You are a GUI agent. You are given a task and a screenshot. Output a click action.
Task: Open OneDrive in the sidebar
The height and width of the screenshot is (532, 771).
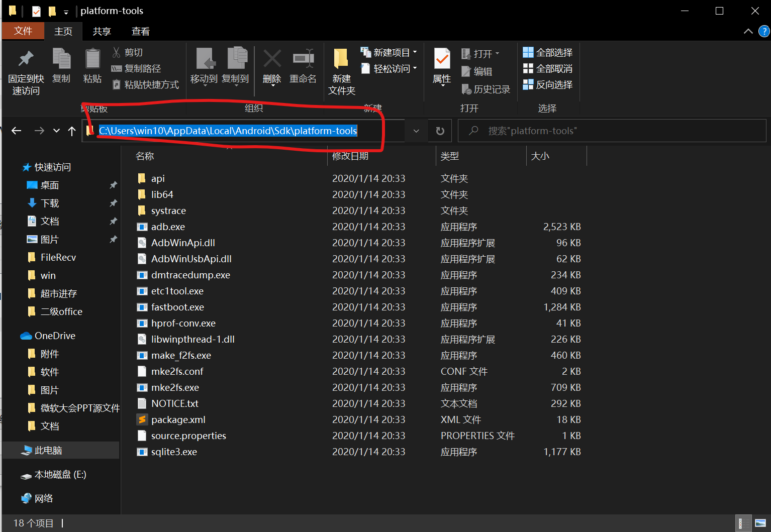(x=48, y=336)
